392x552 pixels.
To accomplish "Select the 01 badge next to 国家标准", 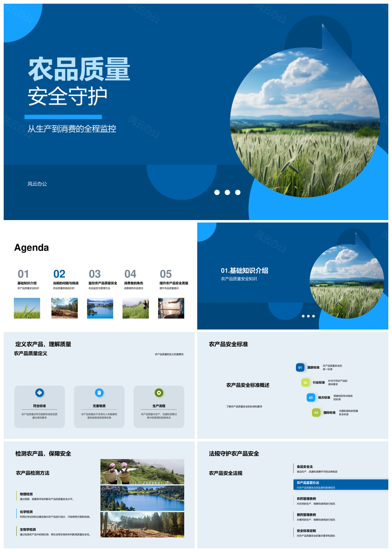I will [300, 367].
